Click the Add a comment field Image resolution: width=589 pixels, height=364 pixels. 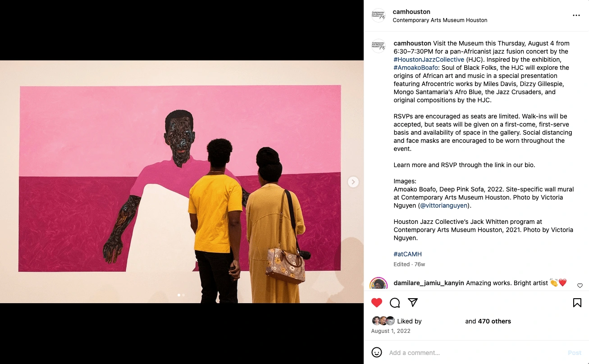click(x=475, y=353)
